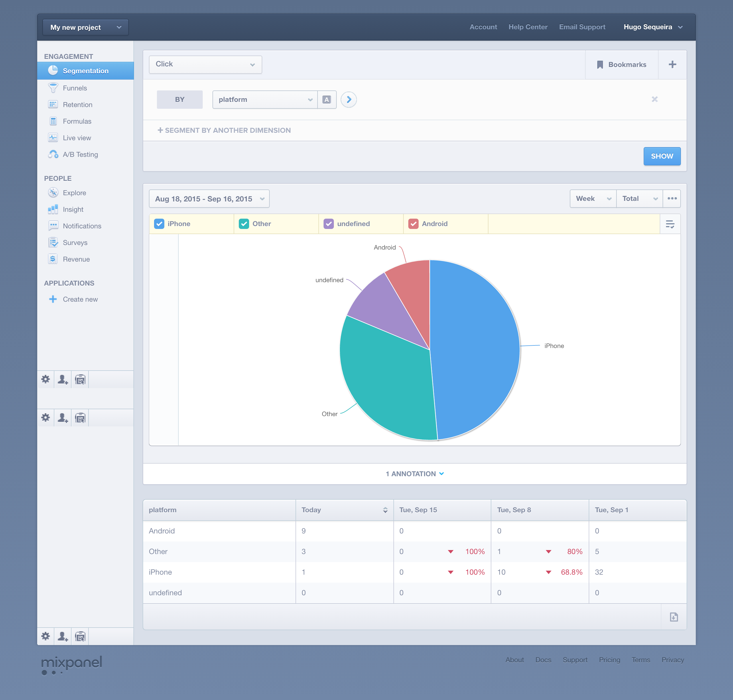This screenshot has width=733, height=700.
Task: Open the Account menu item
Action: 483,27
